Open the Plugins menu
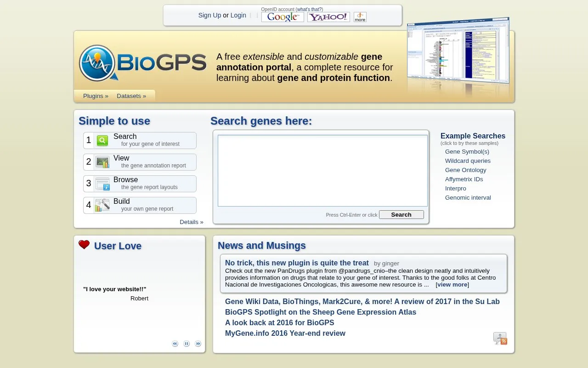 click(x=96, y=96)
